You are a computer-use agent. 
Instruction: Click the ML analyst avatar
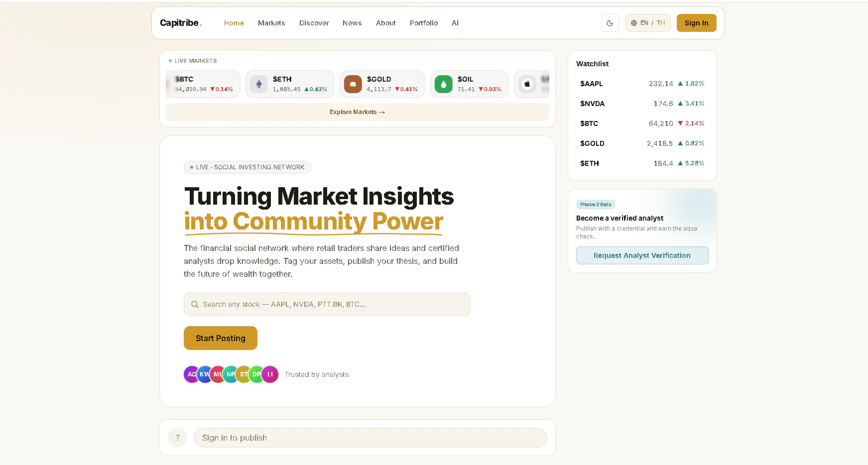pyautogui.click(x=217, y=374)
